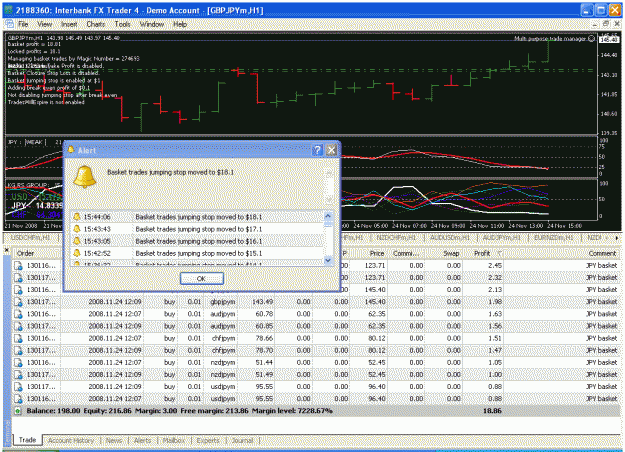This screenshot has height=452, width=625.
Task: Select the alert row timed 15:43:43
Action: pyautogui.click(x=197, y=229)
